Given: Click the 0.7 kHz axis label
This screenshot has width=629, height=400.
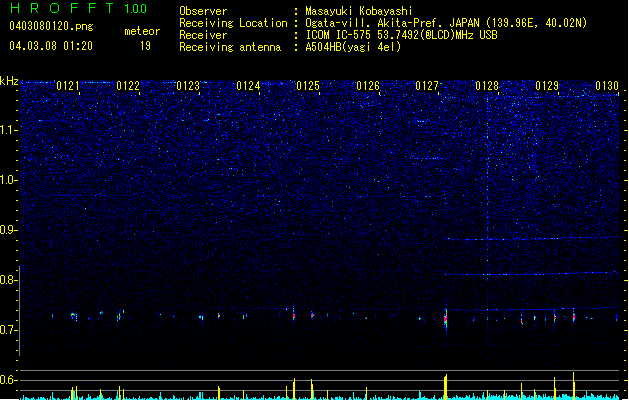Looking at the screenshot, I should (x=8, y=330).
